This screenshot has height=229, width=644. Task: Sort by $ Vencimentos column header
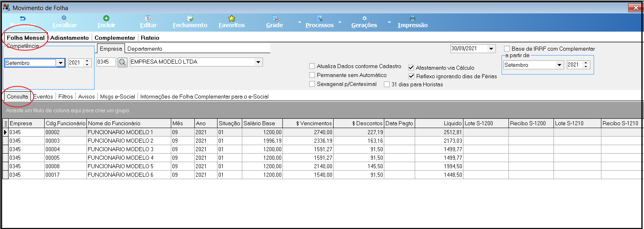tap(308, 123)
